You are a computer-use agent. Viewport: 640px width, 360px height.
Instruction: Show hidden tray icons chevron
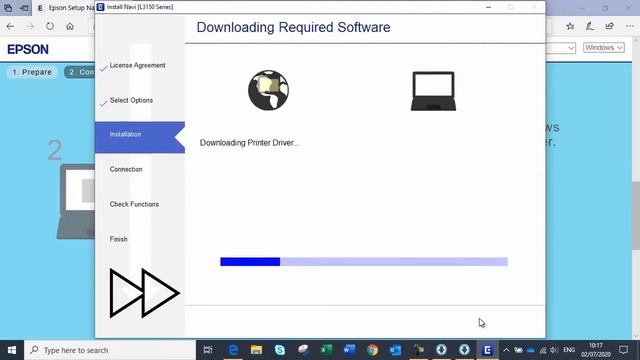pyautogui.click(x=506, y=350)
